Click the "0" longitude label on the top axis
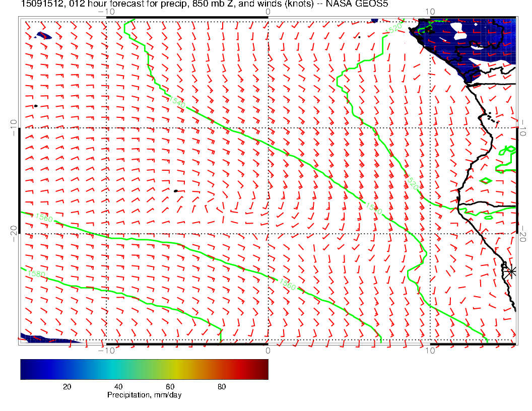 click(268, 12)
